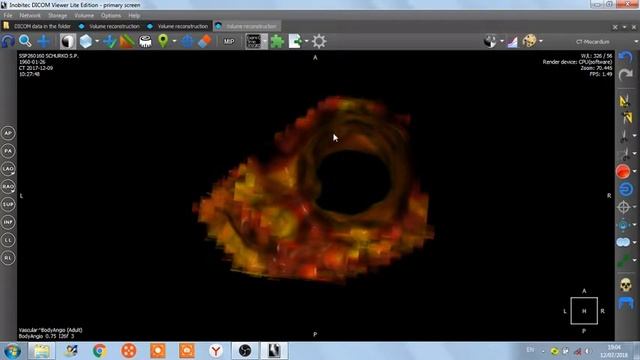Expand dropdown next to the sphere icon
Viewport: 640px width, 360px height.
(x=502, y=41)
